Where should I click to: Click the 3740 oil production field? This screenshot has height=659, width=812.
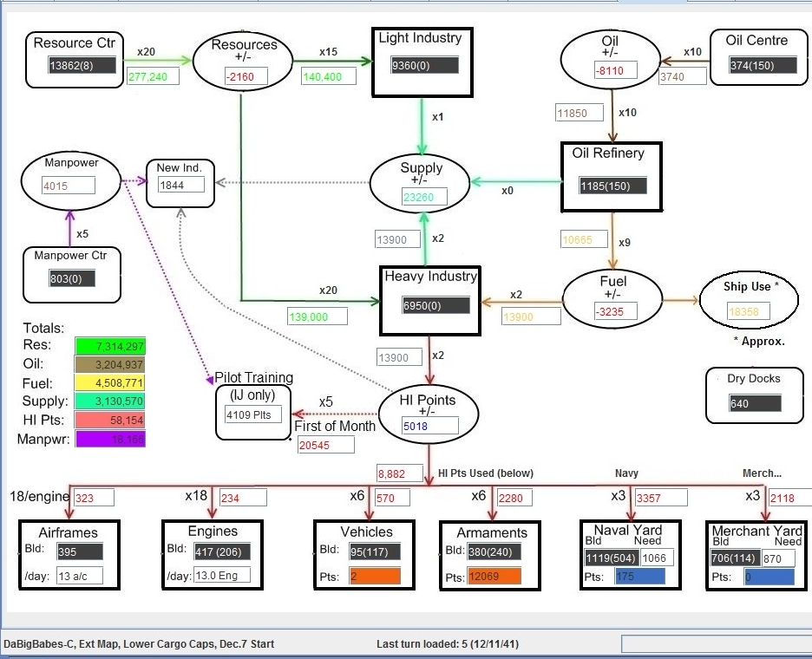(683, 76)
